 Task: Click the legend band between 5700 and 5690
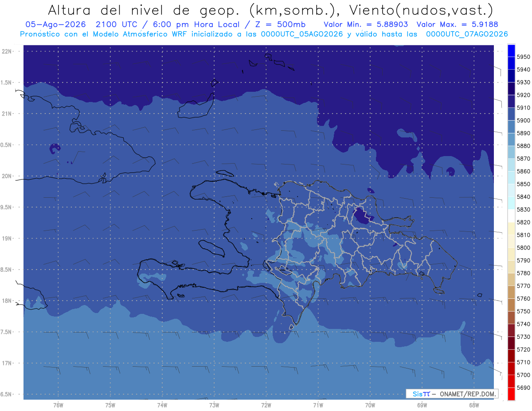click(x=511, y=381)
